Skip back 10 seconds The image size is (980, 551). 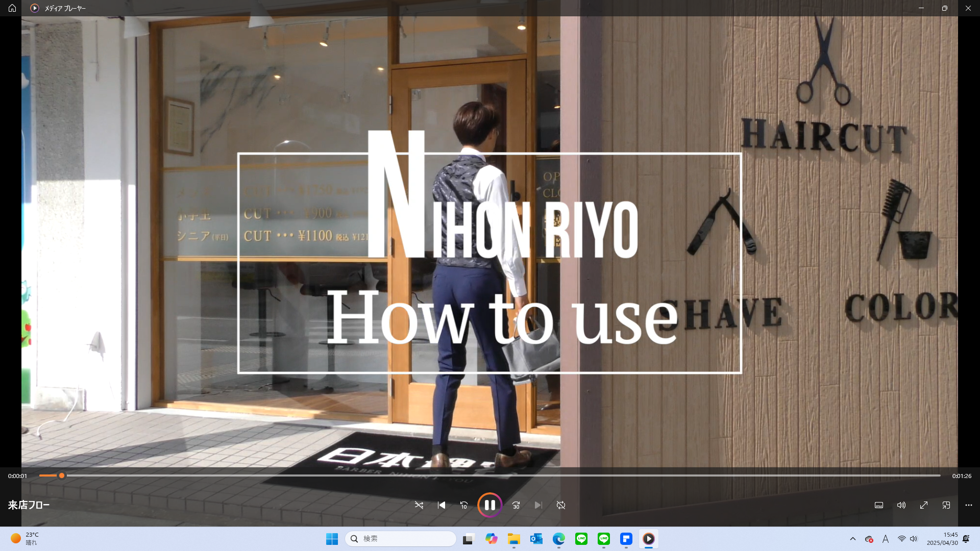[464, 505]
